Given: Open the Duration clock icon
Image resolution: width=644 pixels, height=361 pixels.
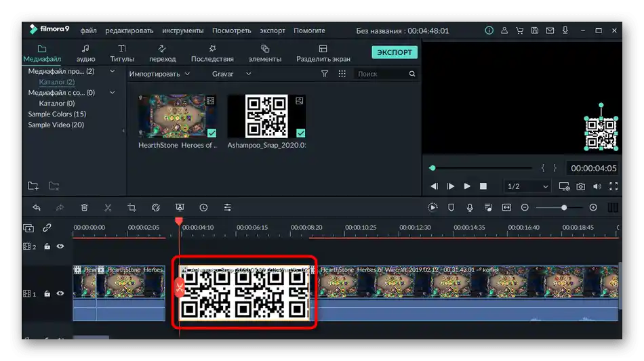Looking at the screenshot, I should coord(203,207).
